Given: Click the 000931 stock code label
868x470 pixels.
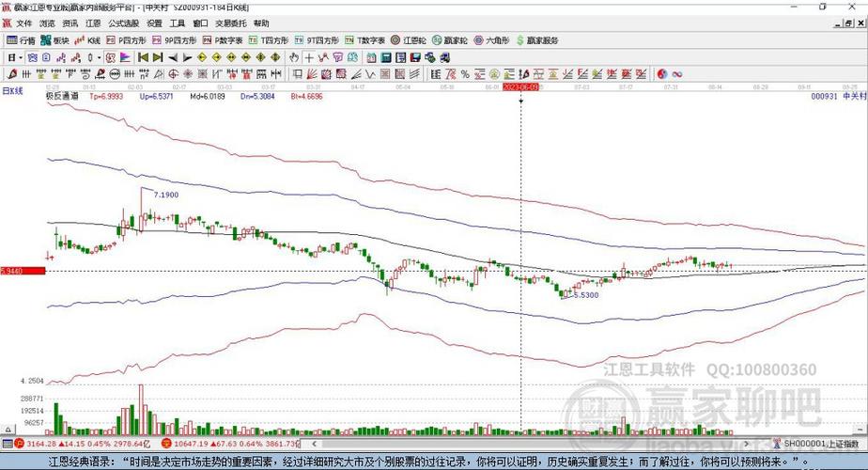Looking at the screenshot, I should point(824,97).
